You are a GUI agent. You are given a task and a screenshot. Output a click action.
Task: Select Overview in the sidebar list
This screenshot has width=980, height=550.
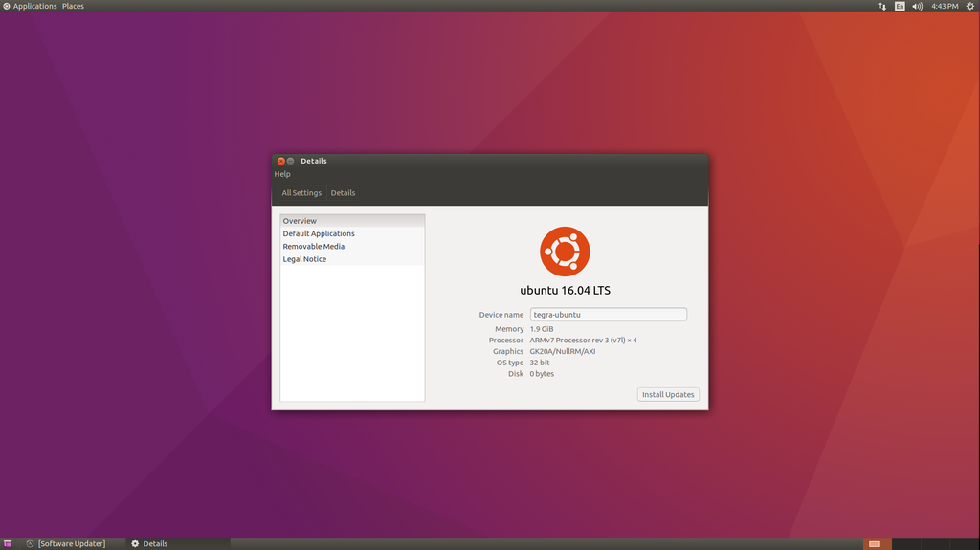coord(352,221)
